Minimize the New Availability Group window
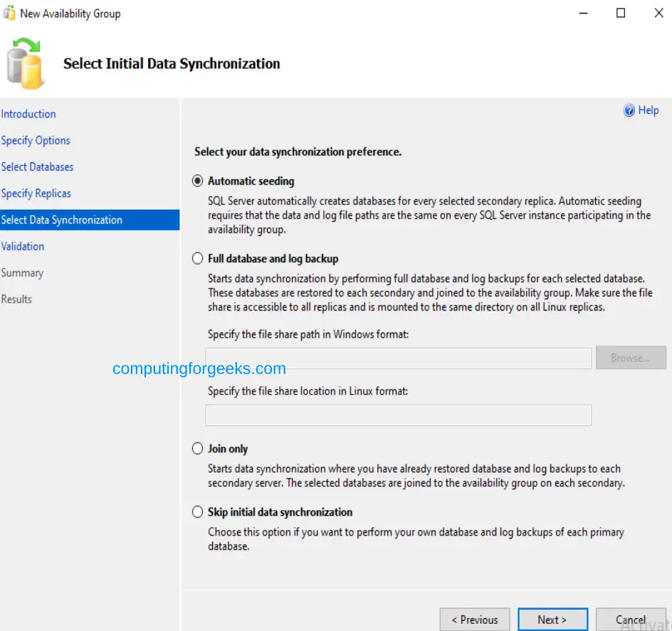Screen dimensions: 672x631 point(583,13)
